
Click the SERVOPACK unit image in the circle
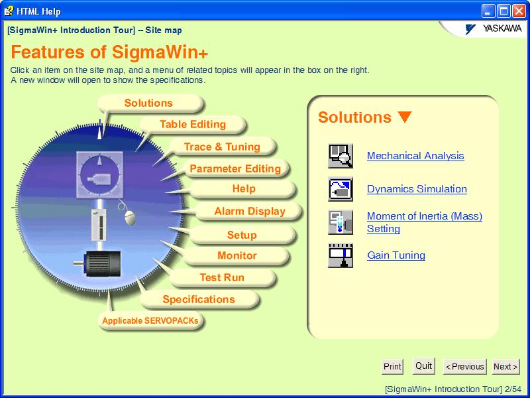[99, 225]
